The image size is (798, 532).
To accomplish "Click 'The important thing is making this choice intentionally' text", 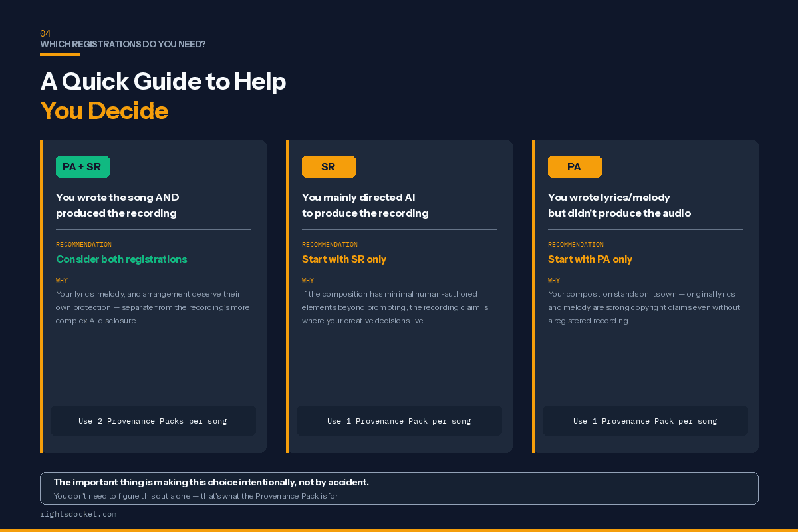I will click(x=211, y=482).
